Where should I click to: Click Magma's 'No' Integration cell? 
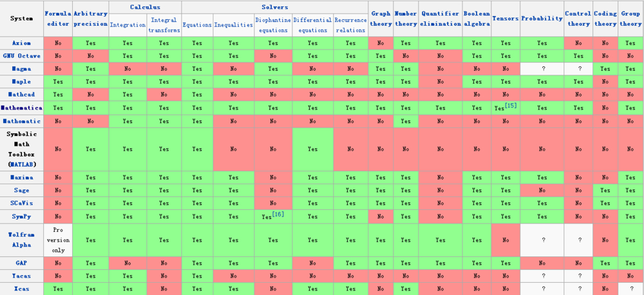pyautogui.click(x=128, y=69)
